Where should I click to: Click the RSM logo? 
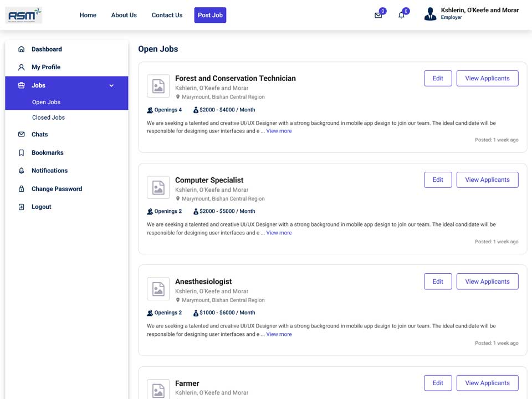click(x=24, y=16)
